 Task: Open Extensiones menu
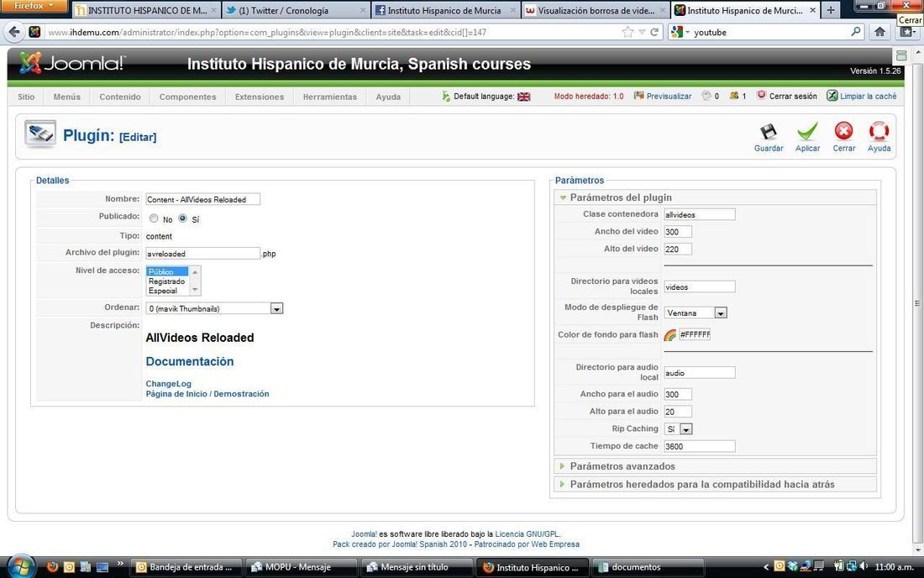[260, 97]
